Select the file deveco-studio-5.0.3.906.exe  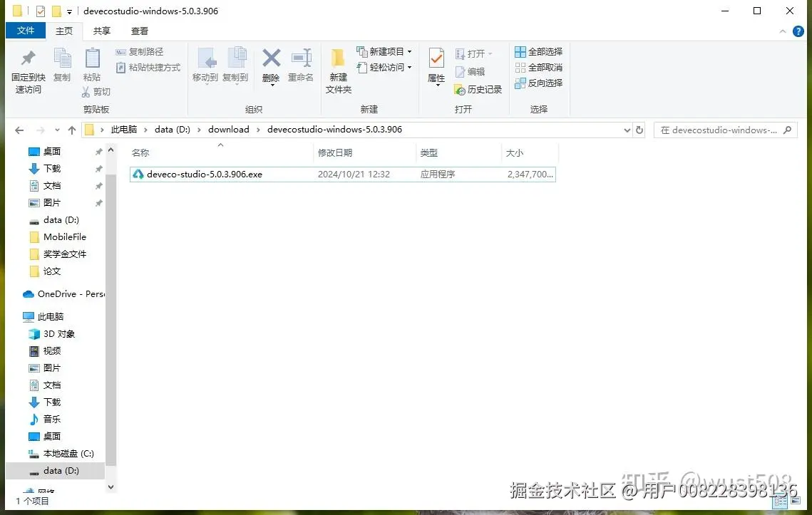342,175
